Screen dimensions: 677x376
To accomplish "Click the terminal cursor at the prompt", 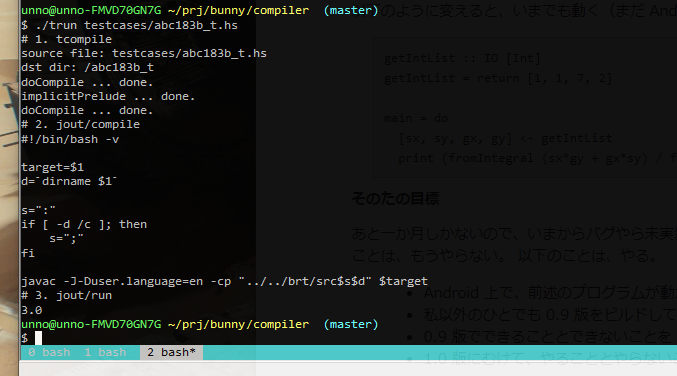I will pyautogui.click(x=38, y=338).
